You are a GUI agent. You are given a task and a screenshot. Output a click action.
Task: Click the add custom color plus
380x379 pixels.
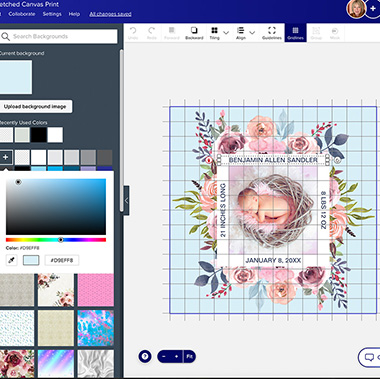[x=6, y=157]
